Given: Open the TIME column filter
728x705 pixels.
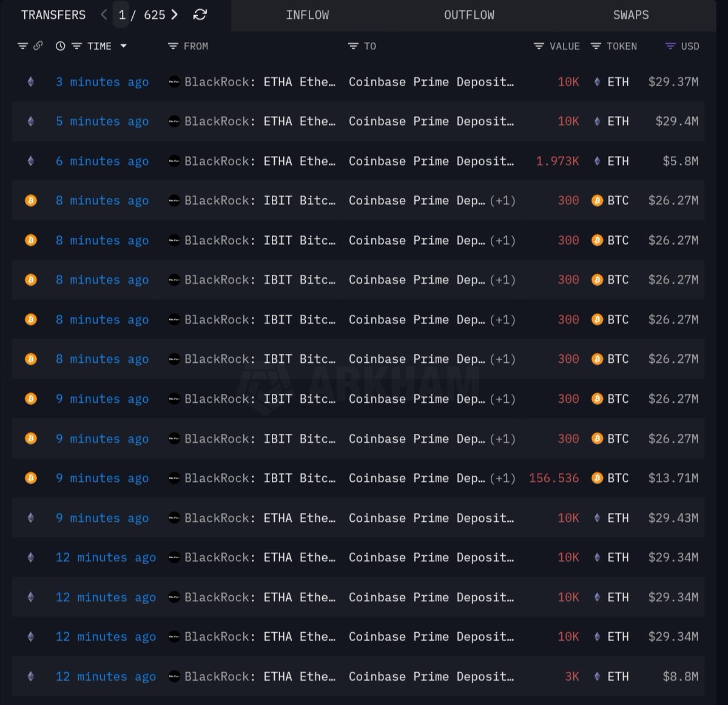Looking at the screenshot, I should pos(76,46).
